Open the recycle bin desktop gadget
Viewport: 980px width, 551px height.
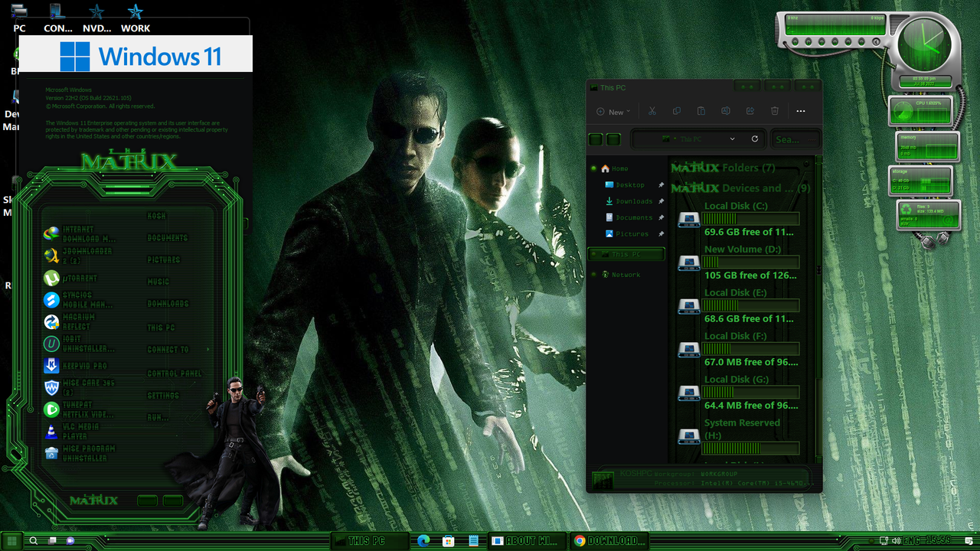(x=927, y=214)
